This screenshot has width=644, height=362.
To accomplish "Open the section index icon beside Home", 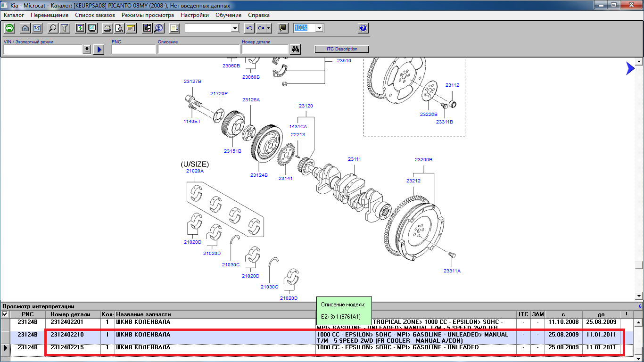I will pyautogui.click(x=36, y=28).
